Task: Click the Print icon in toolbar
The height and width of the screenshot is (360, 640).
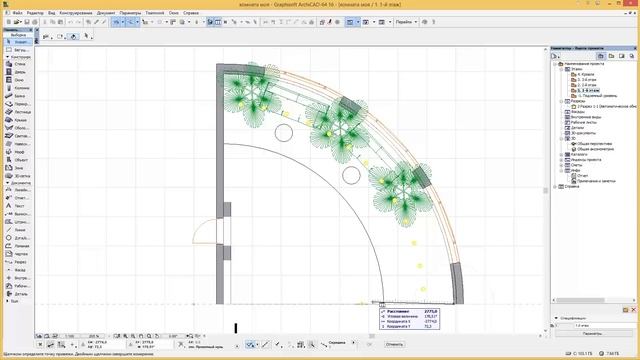Action: (x=35, y=22)
